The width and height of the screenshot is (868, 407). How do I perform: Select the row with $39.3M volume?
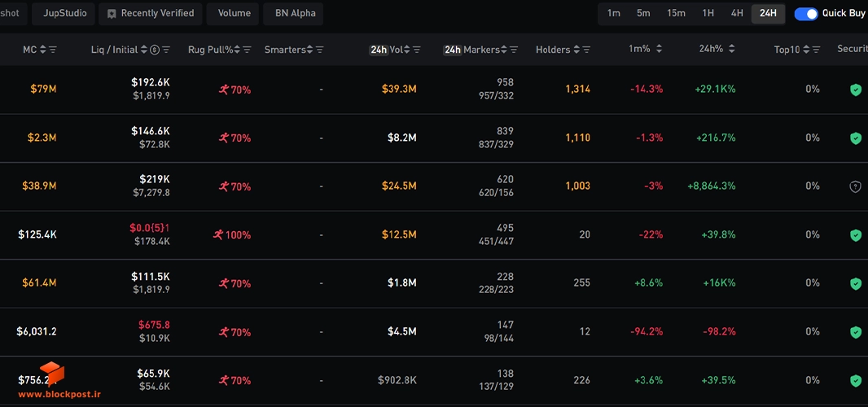coord(434,90)
